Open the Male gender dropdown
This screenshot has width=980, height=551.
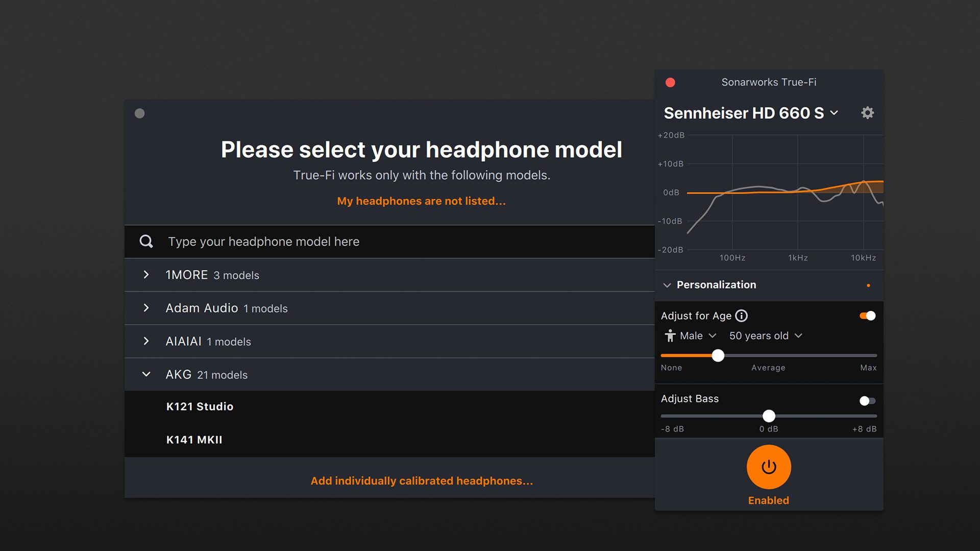697,336
